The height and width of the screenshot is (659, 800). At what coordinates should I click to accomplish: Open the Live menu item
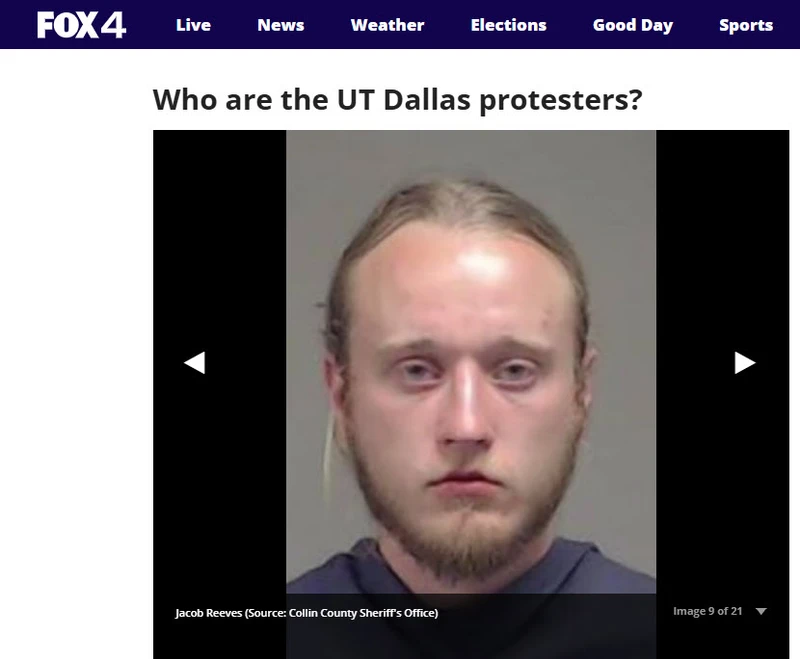point(193,25)
